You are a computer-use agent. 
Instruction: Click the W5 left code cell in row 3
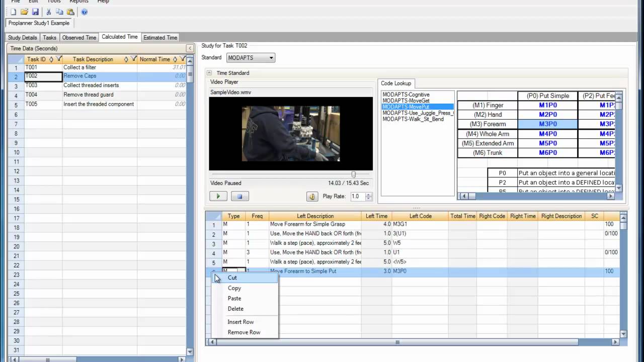420,243
